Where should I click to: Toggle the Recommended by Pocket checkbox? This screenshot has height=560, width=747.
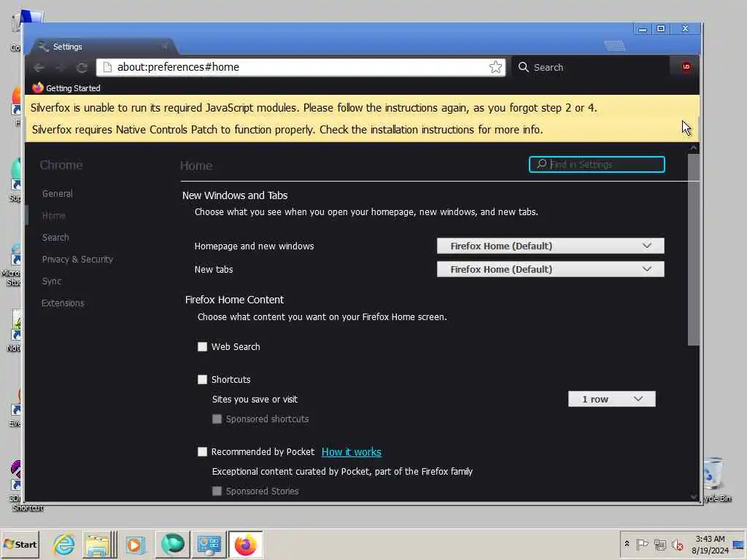(203, 451)
